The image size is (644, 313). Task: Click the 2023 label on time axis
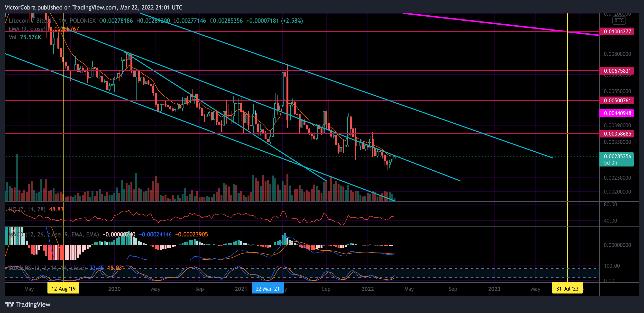pos(494,289)
